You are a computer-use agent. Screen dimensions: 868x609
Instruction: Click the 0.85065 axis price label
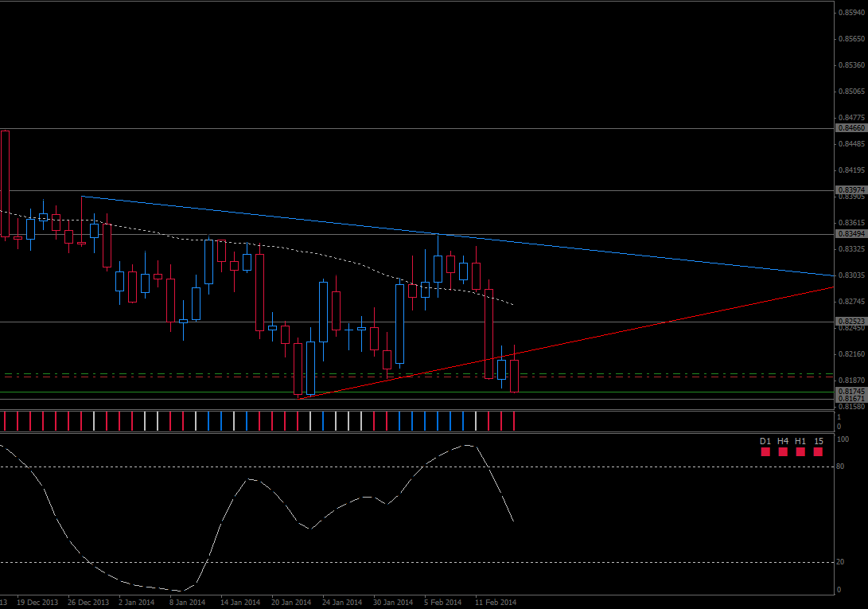(x=851, y=92)
